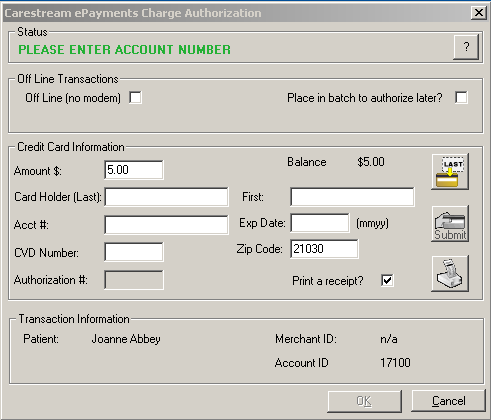The height and width of the screenshot is (420, 491).
Task: Click the Zip Code field
Action: (324, 249)
